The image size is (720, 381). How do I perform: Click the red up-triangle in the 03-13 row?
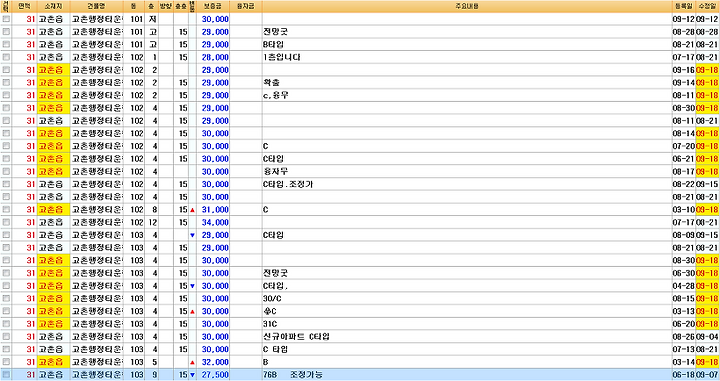[192, 311]
